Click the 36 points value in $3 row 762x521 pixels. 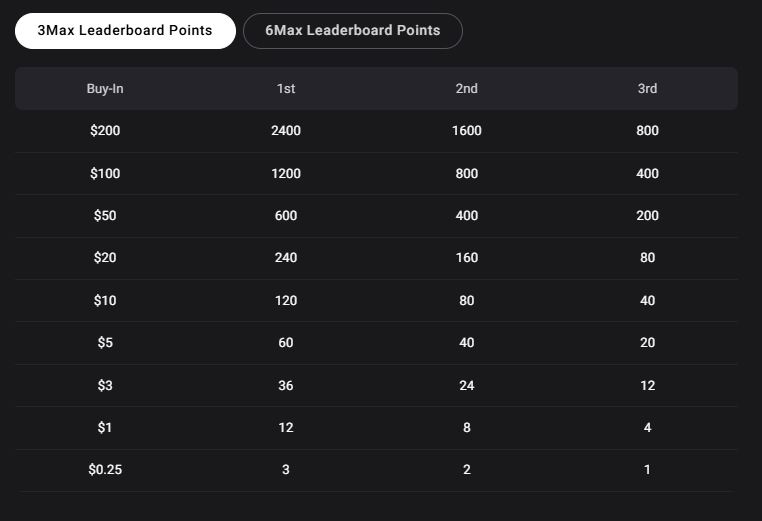286,385
